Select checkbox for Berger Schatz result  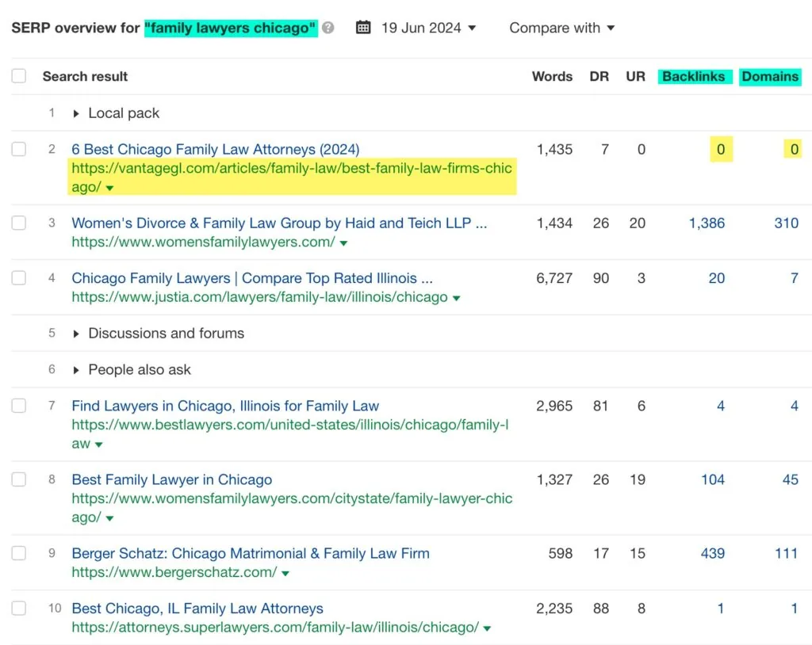coord(19,553)
